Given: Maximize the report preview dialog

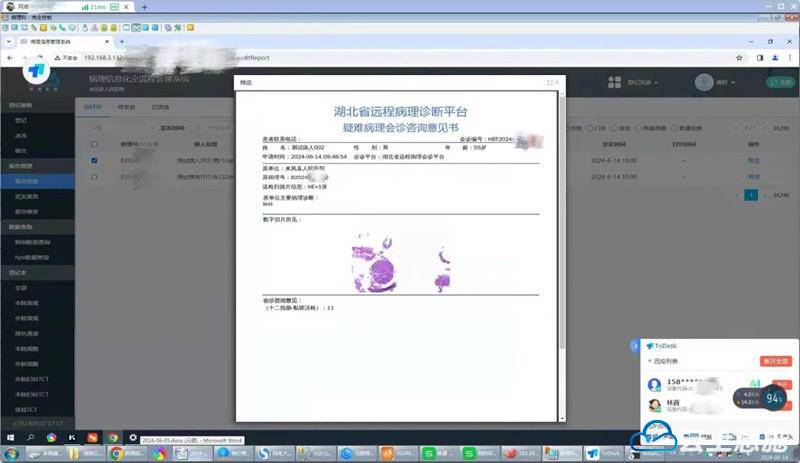Looking at the screenshot, I should [550, 82].
